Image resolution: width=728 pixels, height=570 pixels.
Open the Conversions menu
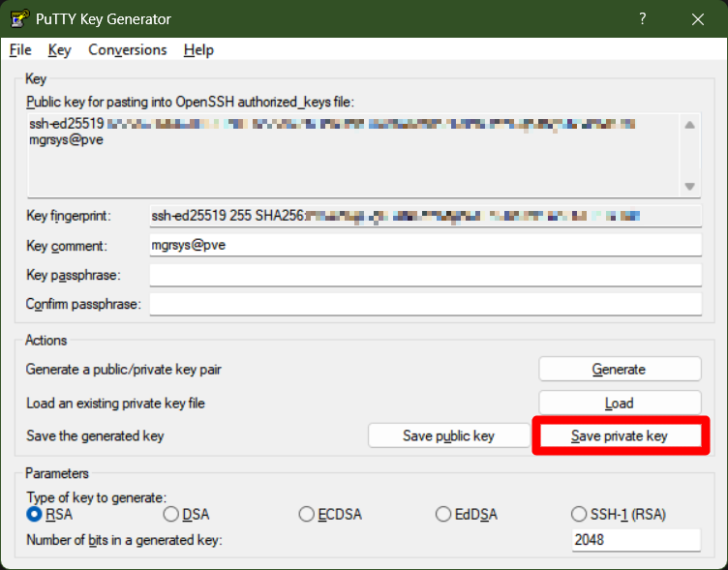(x=128, y=49)
